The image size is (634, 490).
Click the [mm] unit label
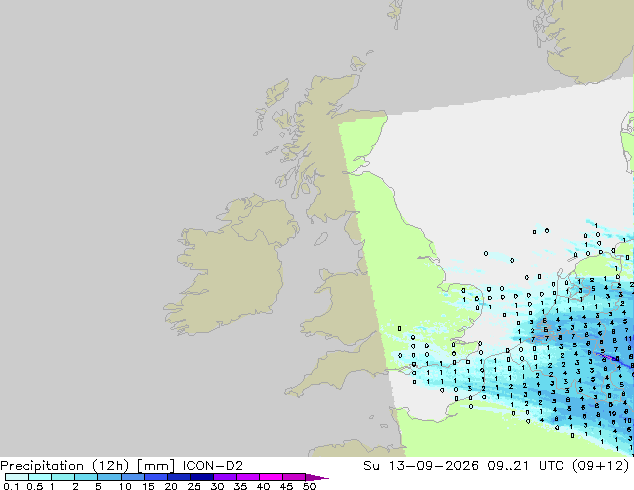[156, 466]
